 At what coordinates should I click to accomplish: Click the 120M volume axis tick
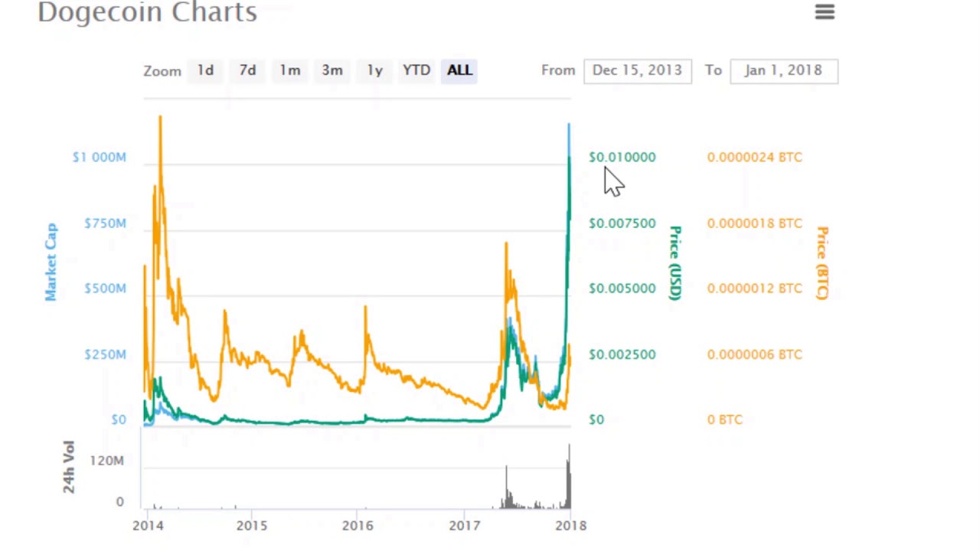pyautogui.click(x=106, y=460)
